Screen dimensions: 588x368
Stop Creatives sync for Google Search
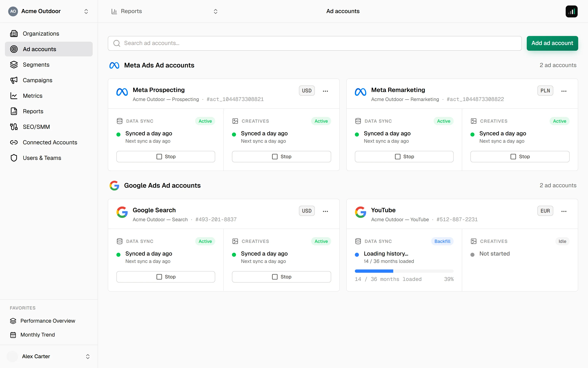pyautogui.click(x=281, y=277)
